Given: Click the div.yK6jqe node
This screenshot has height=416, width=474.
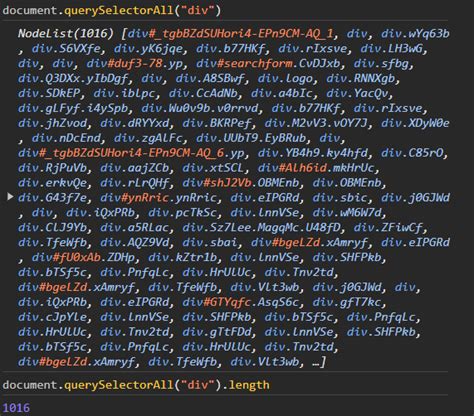Looking at the screenshot, I should pos(148,48).
